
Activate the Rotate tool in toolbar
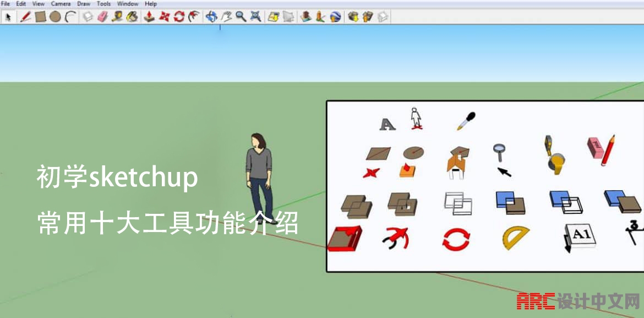[x=179, y=17]
